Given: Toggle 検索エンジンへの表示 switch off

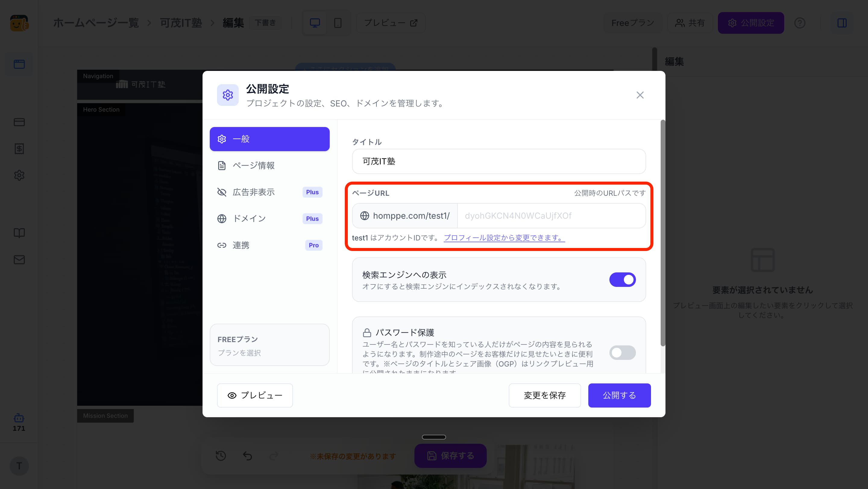Looking at the screenshot, I should coord(622,280).
